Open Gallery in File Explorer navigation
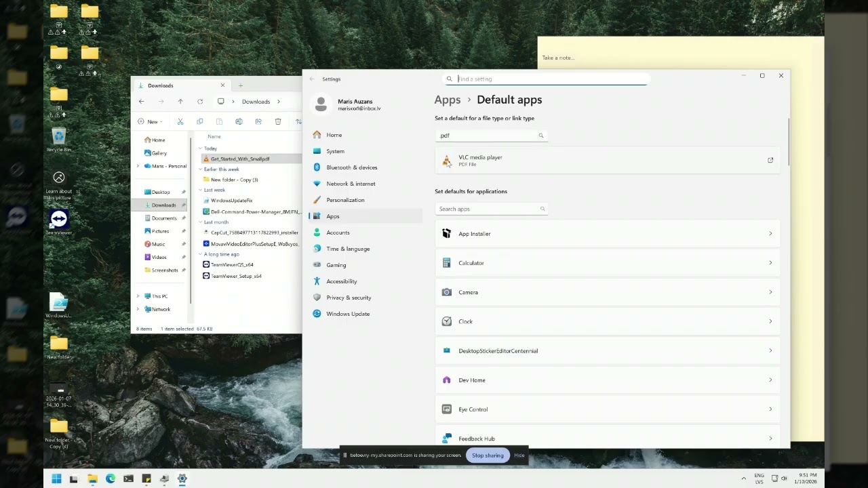868x488 pixels. 159,153
